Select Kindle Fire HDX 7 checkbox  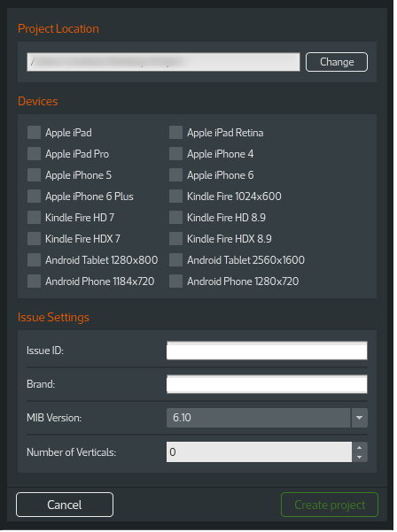[x=34, y=239]
